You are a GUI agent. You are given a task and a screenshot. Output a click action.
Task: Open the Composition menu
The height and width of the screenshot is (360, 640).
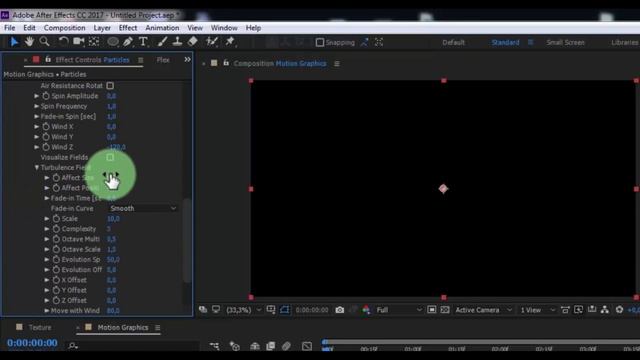pyautogui.click(x=64, y=28)
